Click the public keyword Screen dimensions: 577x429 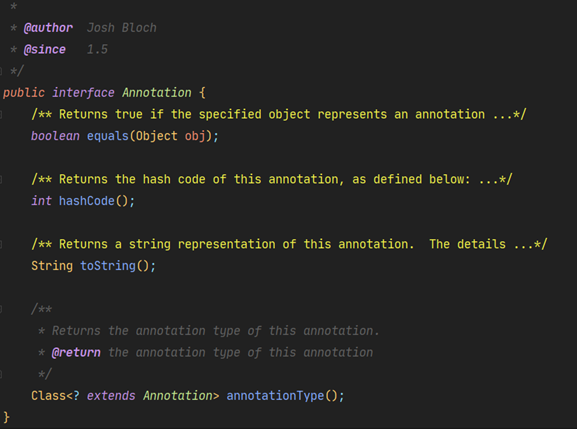[x=24, y=93]
